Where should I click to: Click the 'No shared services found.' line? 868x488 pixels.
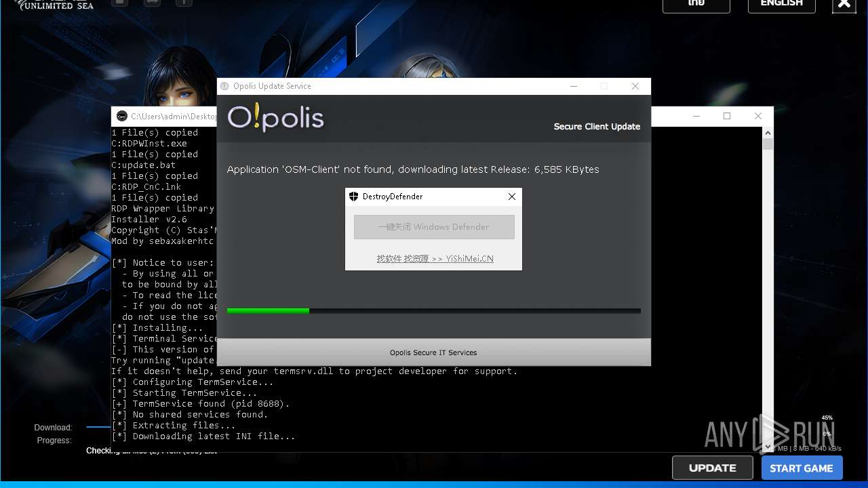(x=190, y=415)
